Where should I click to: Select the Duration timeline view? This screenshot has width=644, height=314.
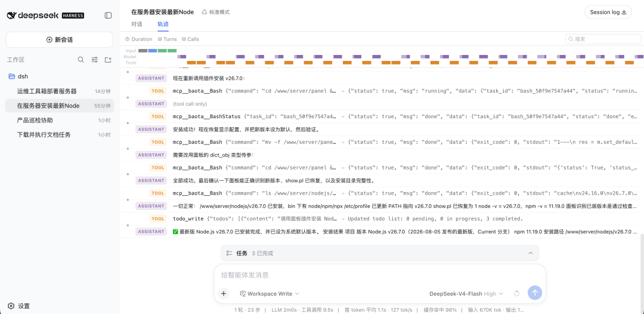pos(139,39)
